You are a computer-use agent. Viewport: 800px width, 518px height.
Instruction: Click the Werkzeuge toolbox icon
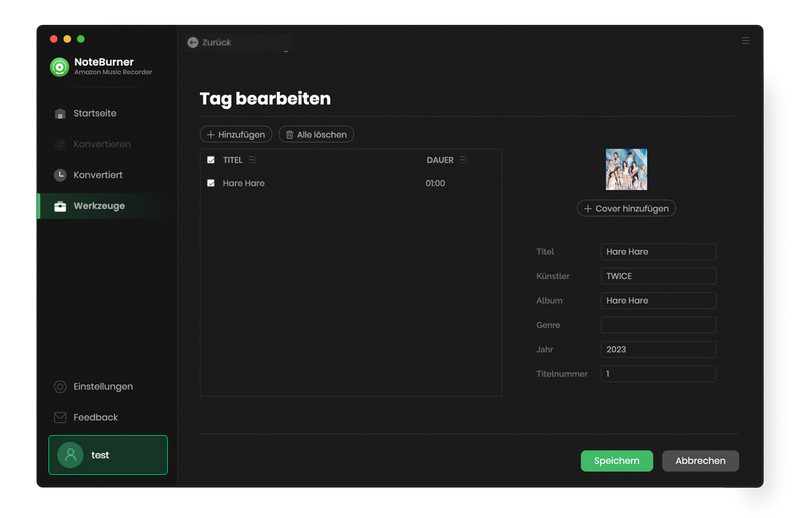tap(60, 206)
